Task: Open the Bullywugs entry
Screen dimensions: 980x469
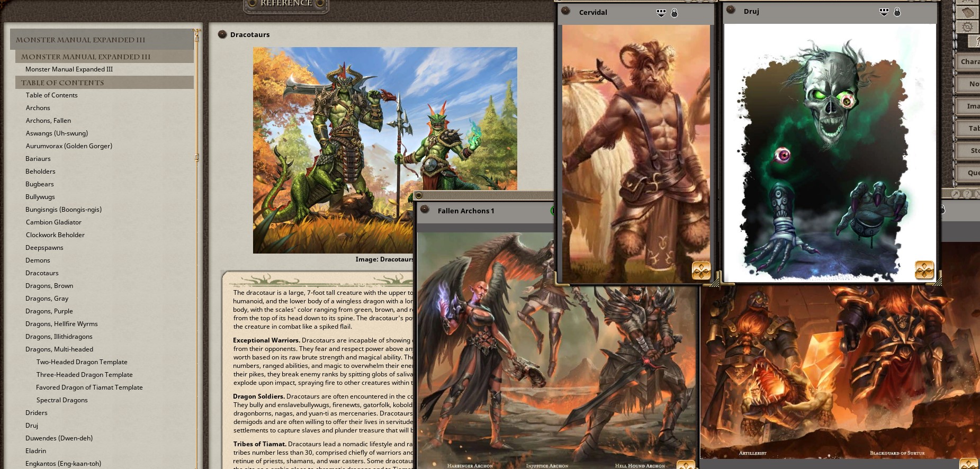Action: pos(40,197)
